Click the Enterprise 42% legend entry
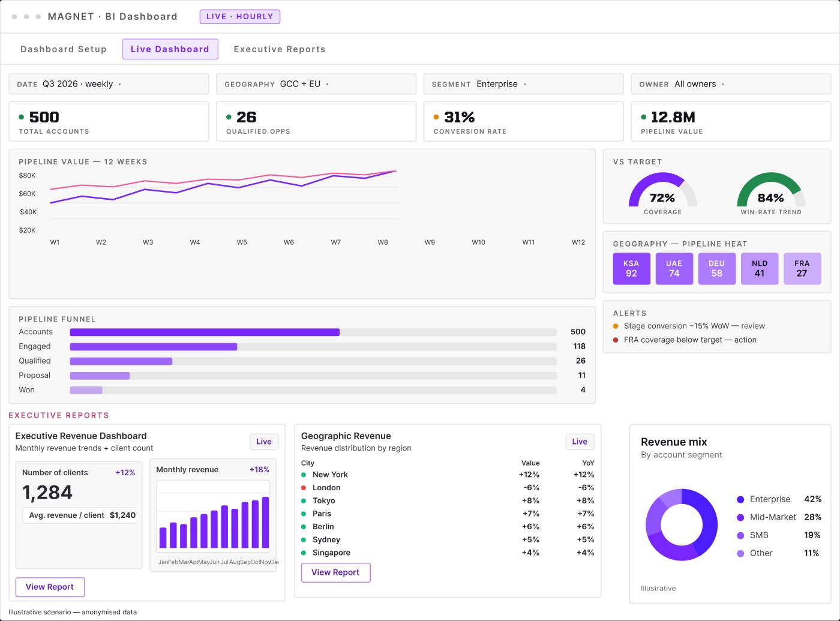 tap(779, 499)
